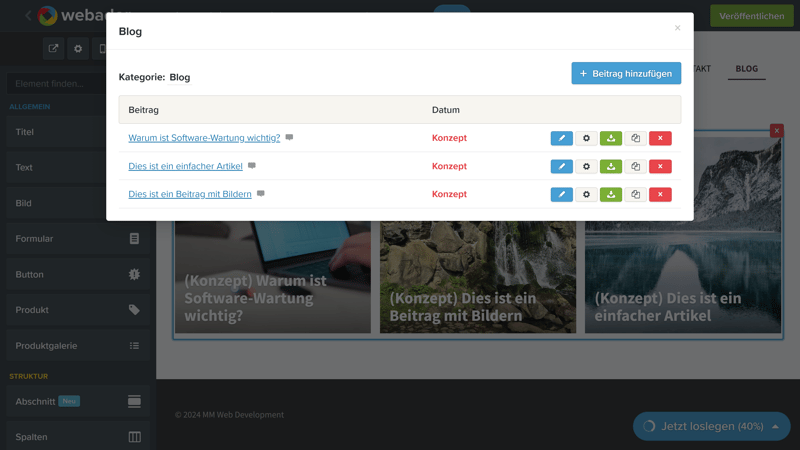Click 'Beitrag' column header
800x450 pixels.
(143, 110)
